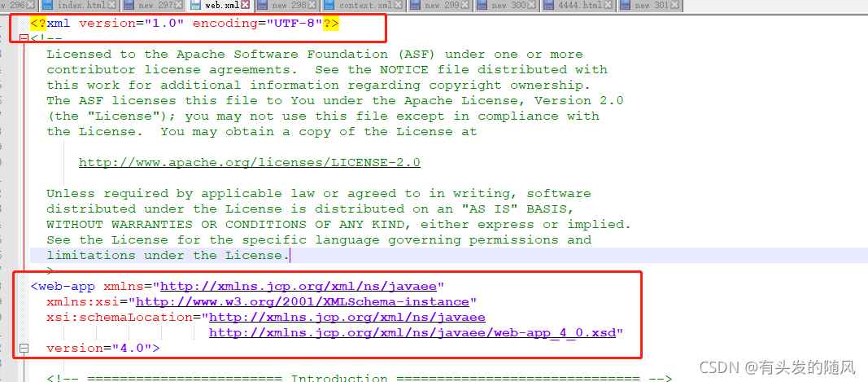Close the tab ending in 296
Viewport: 868px width, 382px height.
point(30,6)
